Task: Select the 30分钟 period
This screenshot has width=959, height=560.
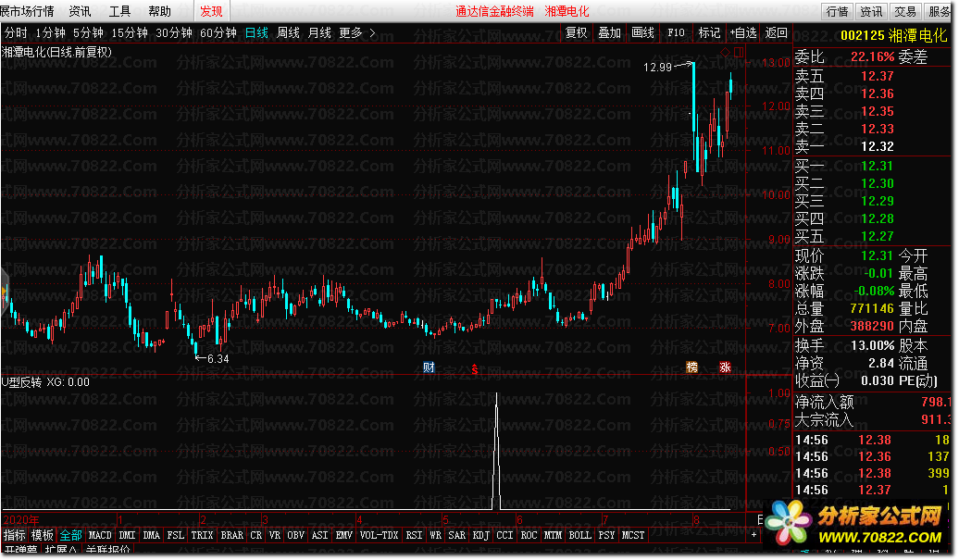Action: click(174, 33)
